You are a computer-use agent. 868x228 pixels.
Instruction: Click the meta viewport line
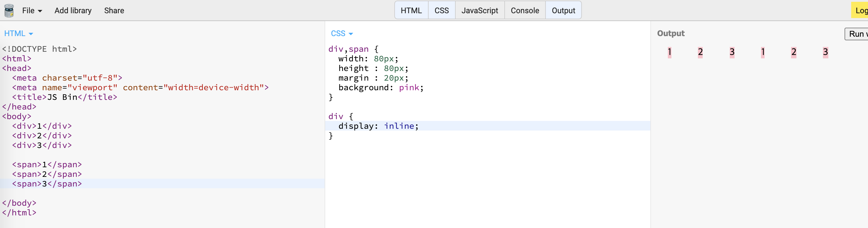140,88
